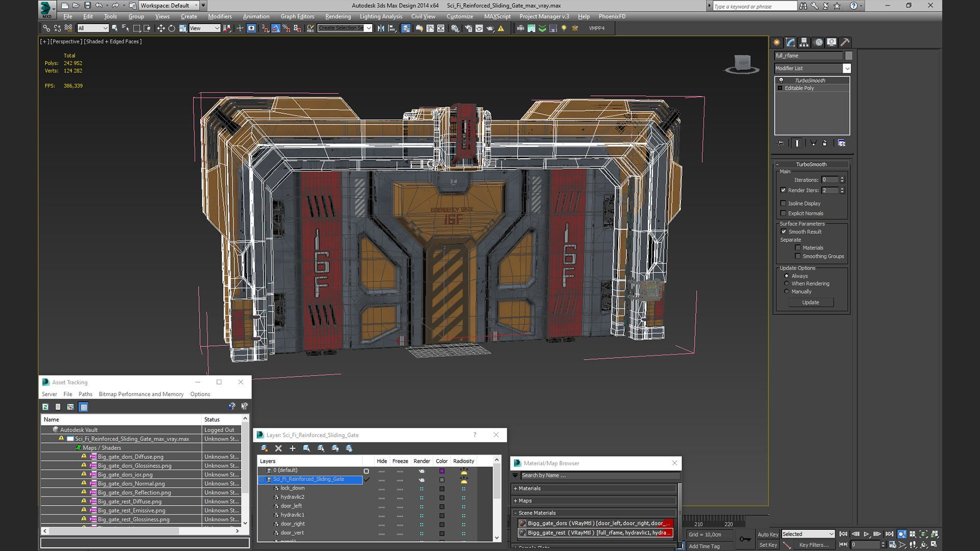The height and width of the screenshot is (551, 980).
Task: Open the selection filter All dropdown
Action: (x=93, y=28)
